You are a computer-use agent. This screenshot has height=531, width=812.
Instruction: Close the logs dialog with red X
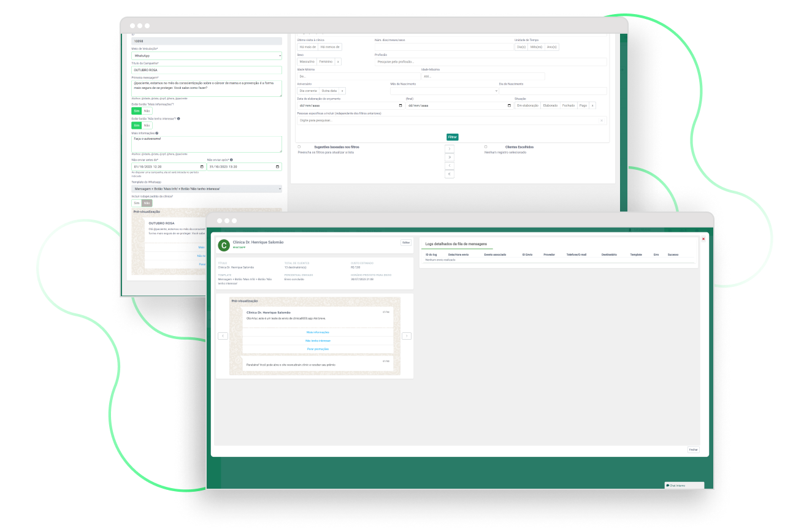[x=703, y=239]
